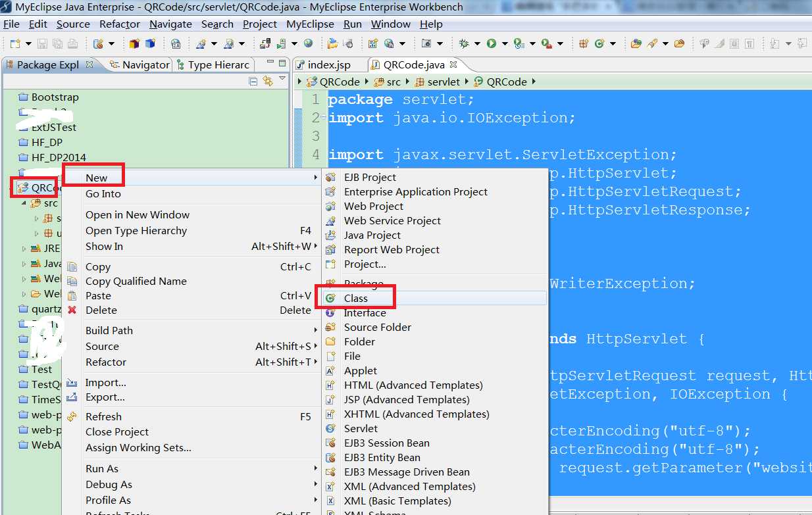Choose Web Project in the New submenu
The height and width of the screenshot is (515, 812).
tap(435, 206)
